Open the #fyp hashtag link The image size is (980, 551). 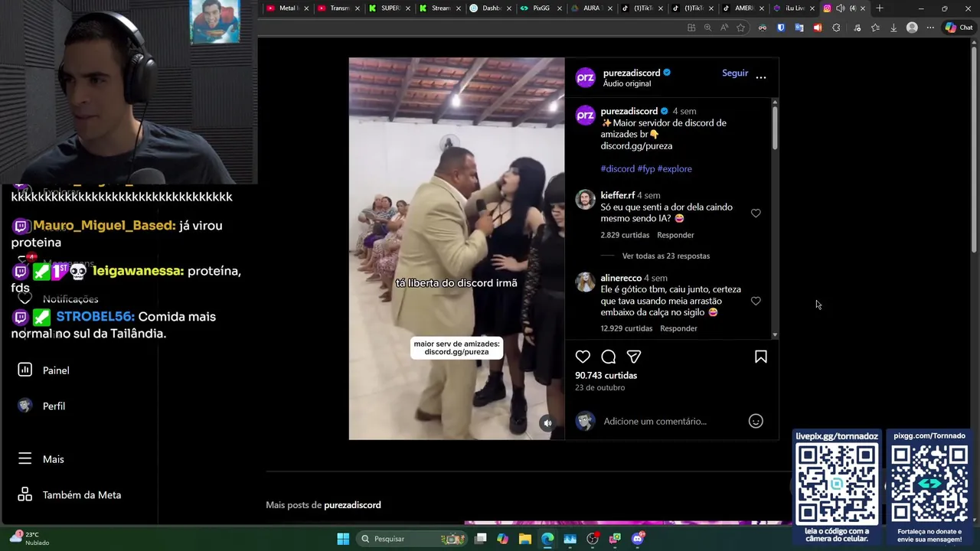[646, 168]
